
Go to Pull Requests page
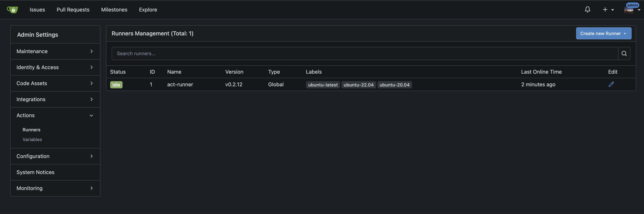pos(73,10)
